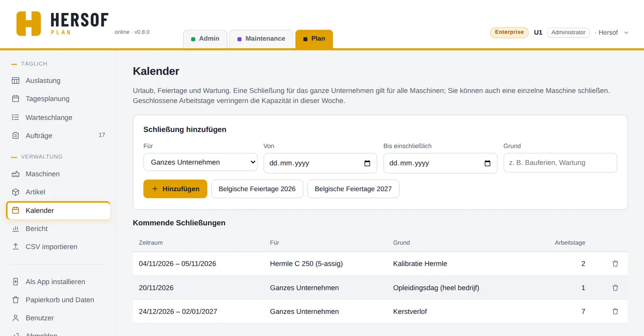Click the Zeitraum column header
The height and width of the screenshot is (336, 644).
tap(151, 243)
